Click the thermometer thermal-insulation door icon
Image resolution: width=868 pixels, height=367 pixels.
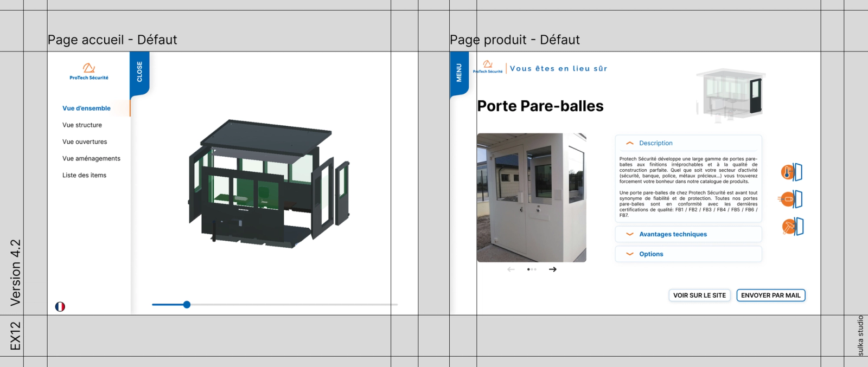[792, 172]
